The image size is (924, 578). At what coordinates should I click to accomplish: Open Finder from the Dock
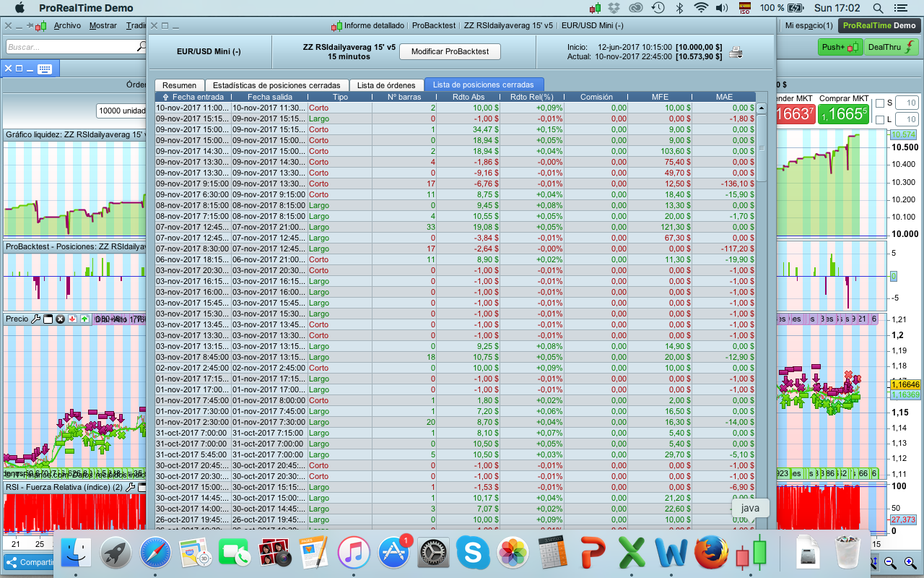coord(76,553)
